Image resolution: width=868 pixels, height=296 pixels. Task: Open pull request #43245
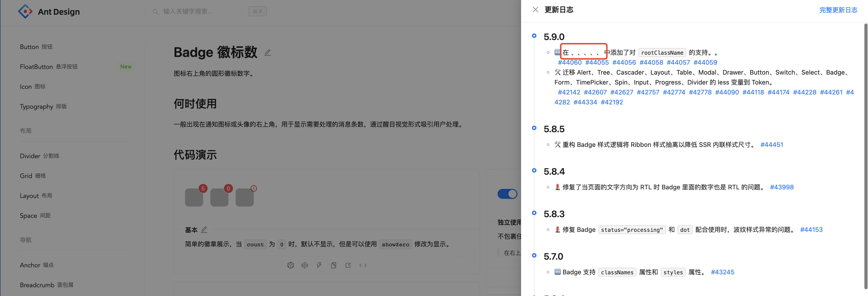722,272
